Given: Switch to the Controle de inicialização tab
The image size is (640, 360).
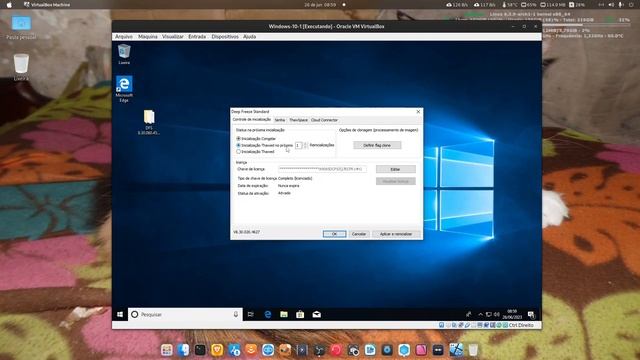Looking at the screenshot, I should click(252, 120).
